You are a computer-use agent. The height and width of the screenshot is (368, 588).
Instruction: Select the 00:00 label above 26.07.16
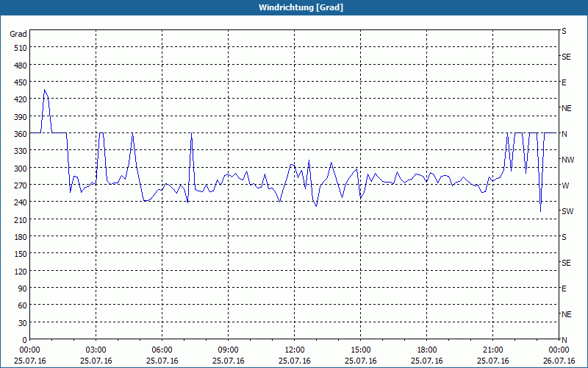tap(559, 350)
